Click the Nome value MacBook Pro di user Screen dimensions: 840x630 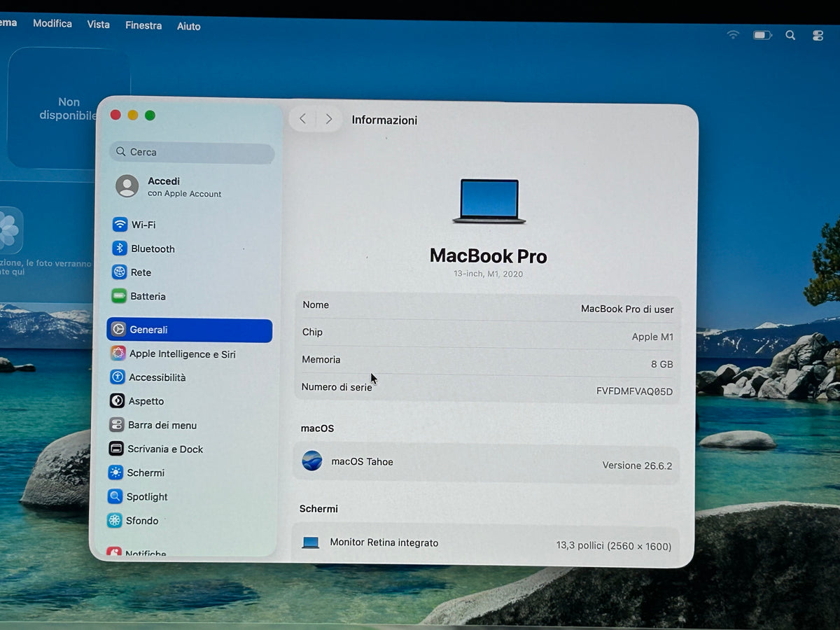[x=627, y=309]
